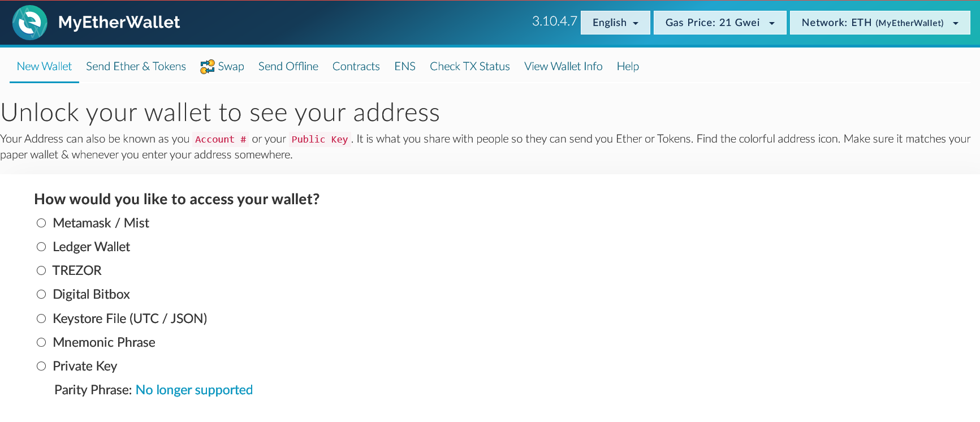Click the version number 3.10.4.7

pos(554,21)
